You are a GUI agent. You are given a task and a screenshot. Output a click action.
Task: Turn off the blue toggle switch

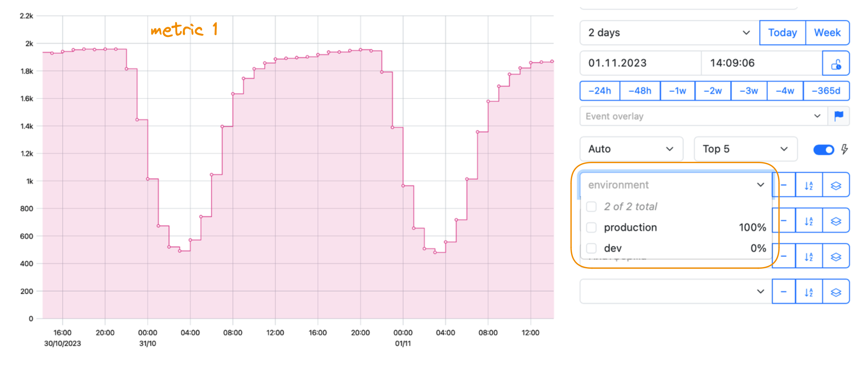pyautogui.click(x=824, y=149)
